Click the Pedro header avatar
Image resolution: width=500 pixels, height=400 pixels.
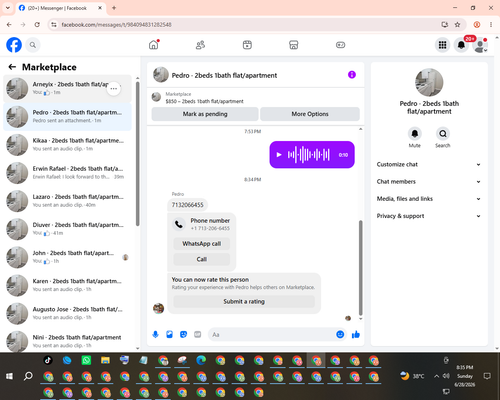coord(161,75)
